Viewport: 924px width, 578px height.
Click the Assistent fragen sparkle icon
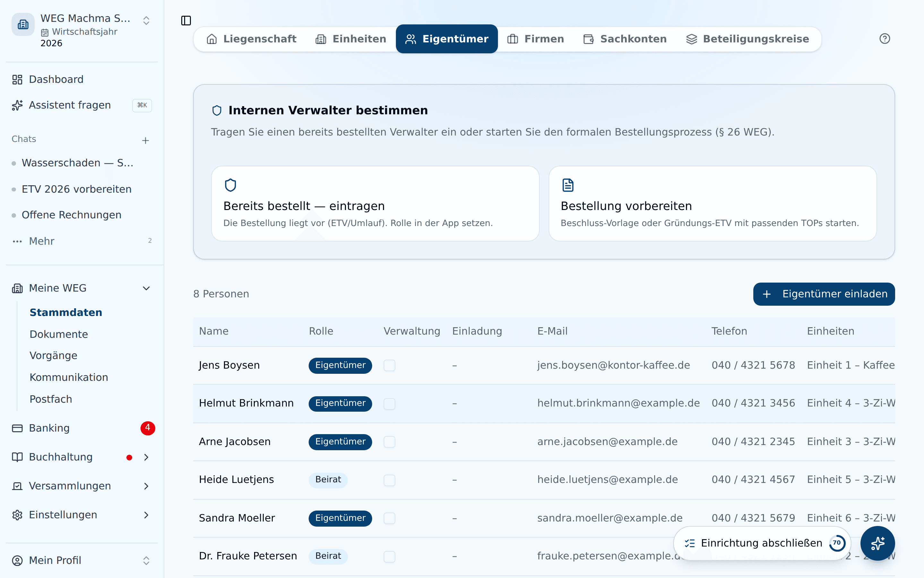pos(17,105)
